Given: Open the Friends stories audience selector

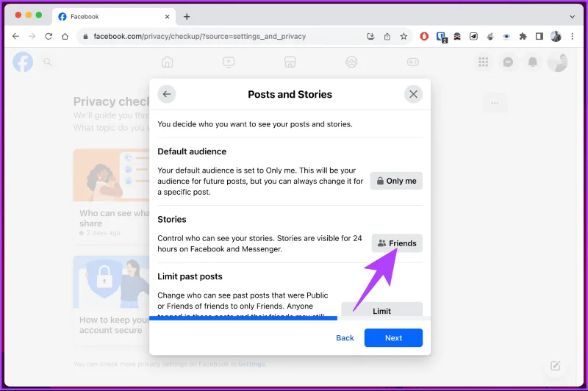Looking at the screenshot, I should pyautogui.click(x=397, y=243).
